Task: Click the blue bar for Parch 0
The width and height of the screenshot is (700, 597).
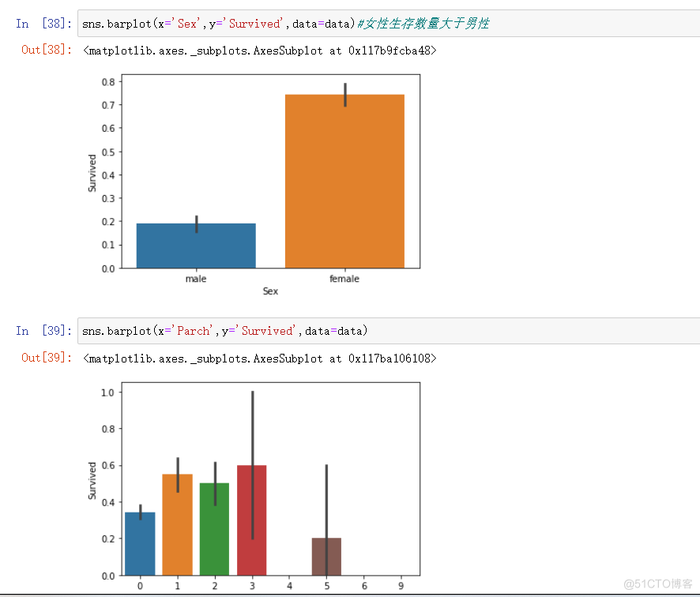Action: point(140,544)
